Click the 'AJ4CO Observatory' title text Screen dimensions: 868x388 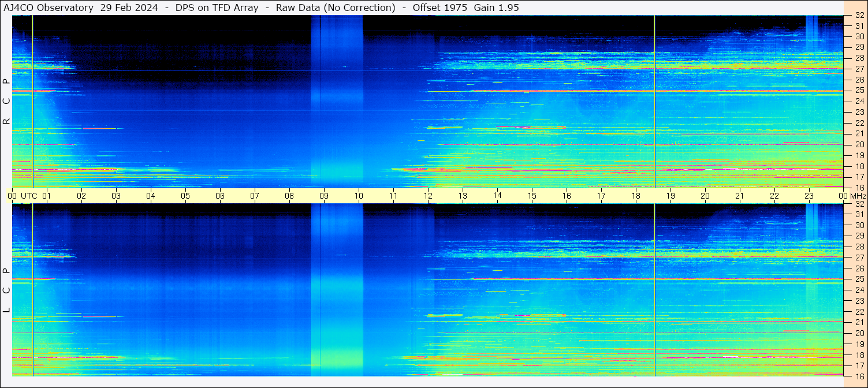[49, 8]
